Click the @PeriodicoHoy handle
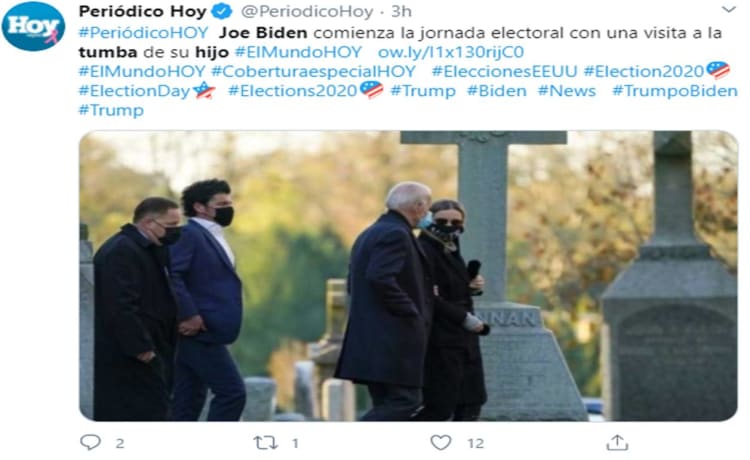 tap(307, 11)
